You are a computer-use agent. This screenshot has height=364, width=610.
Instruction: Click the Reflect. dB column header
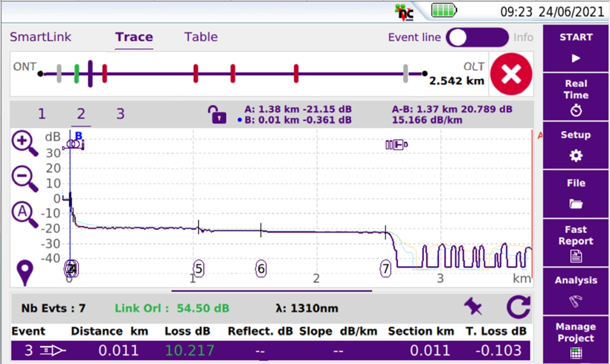260,331
